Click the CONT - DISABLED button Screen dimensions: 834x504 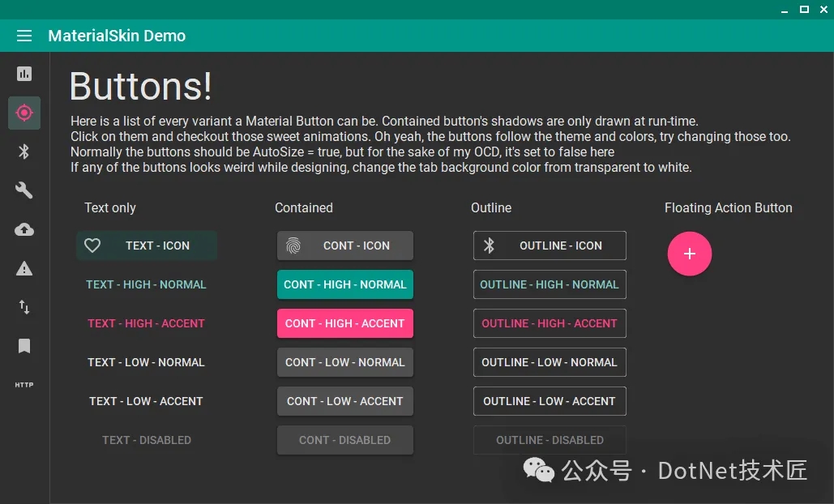(x=345, y=440)
